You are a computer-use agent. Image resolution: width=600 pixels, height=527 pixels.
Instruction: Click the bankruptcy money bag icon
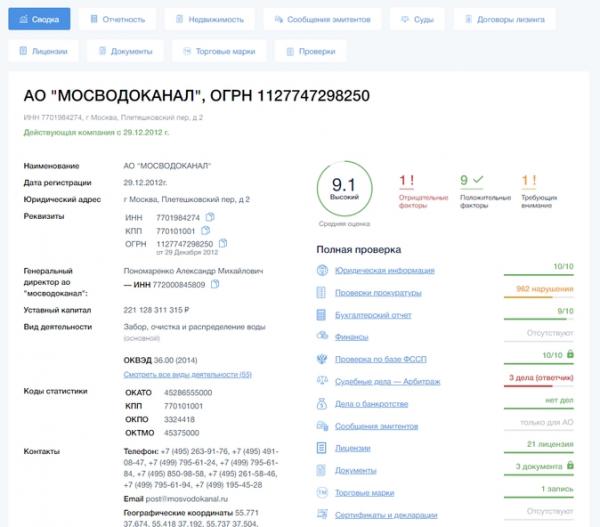pos(322,403)
